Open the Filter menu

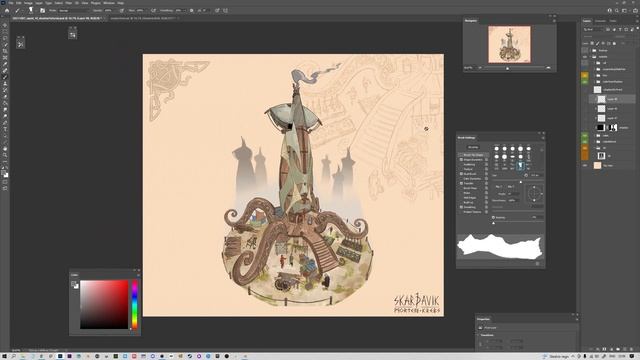(69, 3)
